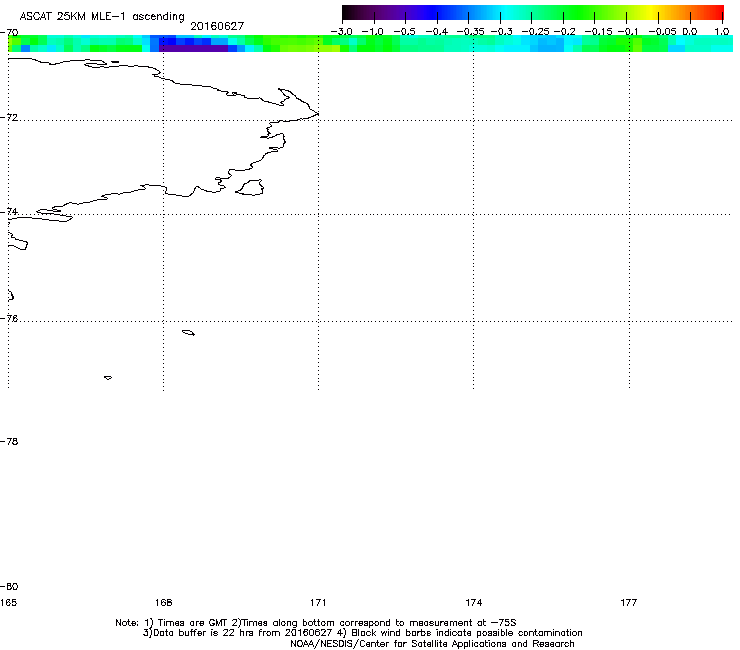Click the color scale label -3.0
This screenshot has width=740, height=650.
[x=341, y=32]
